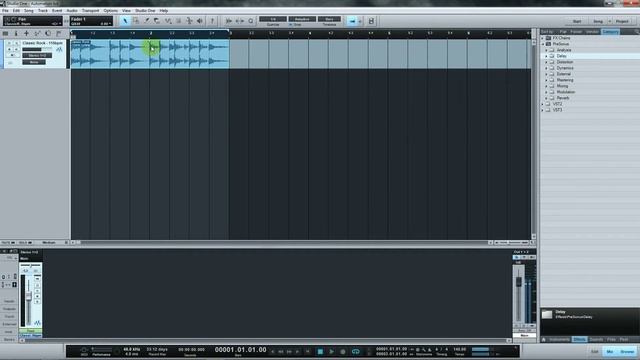
Task: Select the Bend tool
Action: point(189,21)
